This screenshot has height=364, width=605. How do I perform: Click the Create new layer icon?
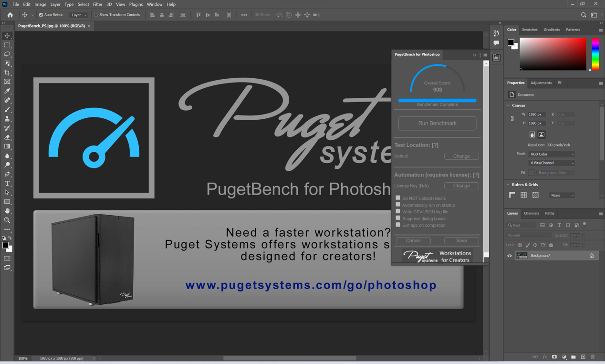tap(583, 357)
